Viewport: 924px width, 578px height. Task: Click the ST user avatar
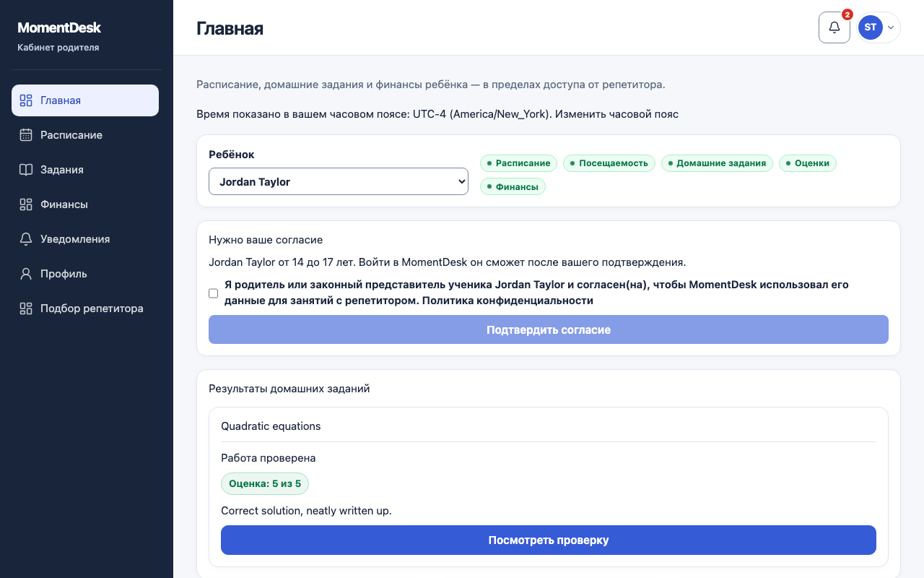[871, 27]
